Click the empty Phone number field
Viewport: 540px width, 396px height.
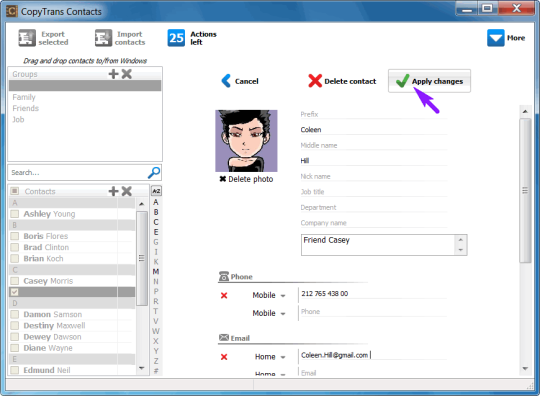click(x=374, y=312)
